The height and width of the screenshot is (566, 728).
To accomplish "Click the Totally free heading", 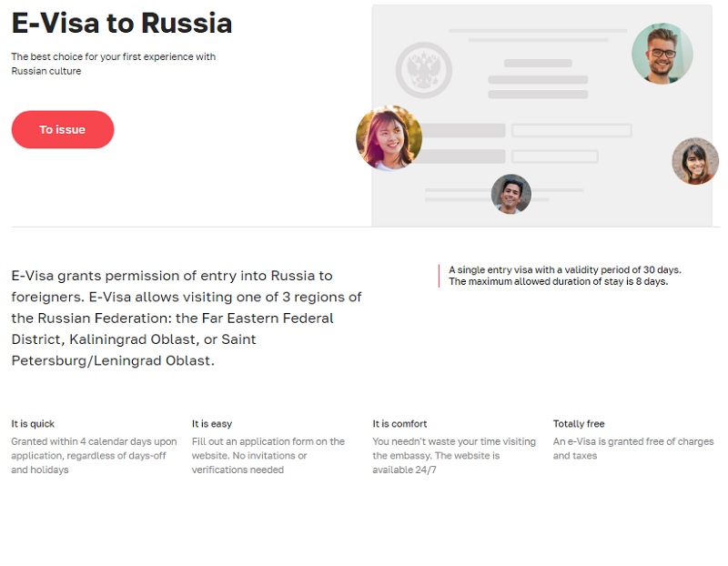I will tap(579, 423).
